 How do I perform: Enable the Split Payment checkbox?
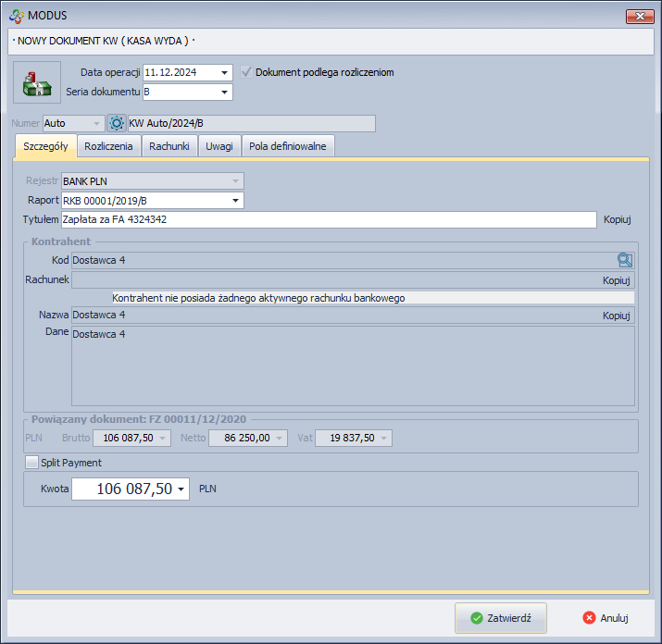32,463
